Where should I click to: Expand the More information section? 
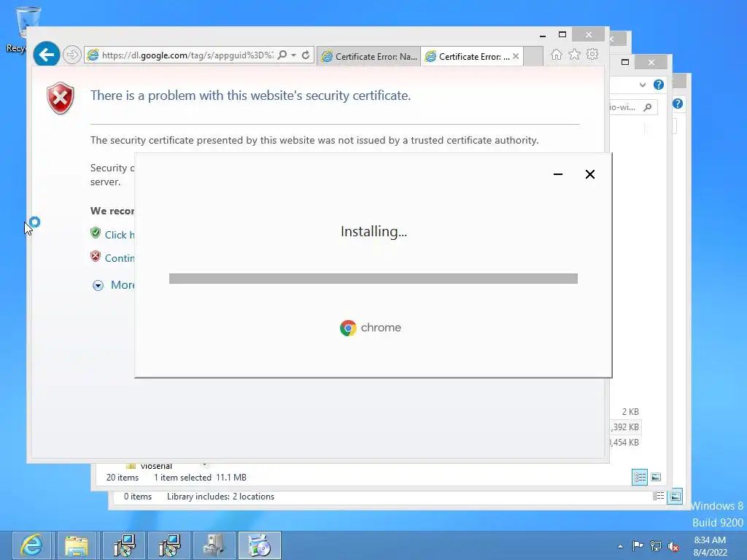click(x=113, y=285)
